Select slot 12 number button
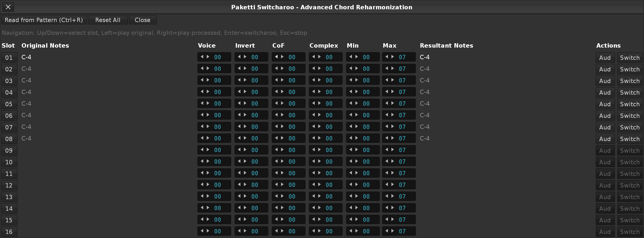644x238 pixels. click(x=9, y=185)
